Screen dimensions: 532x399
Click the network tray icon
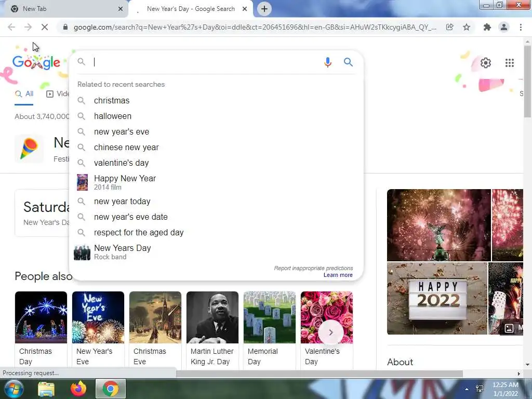click(480, 389)
